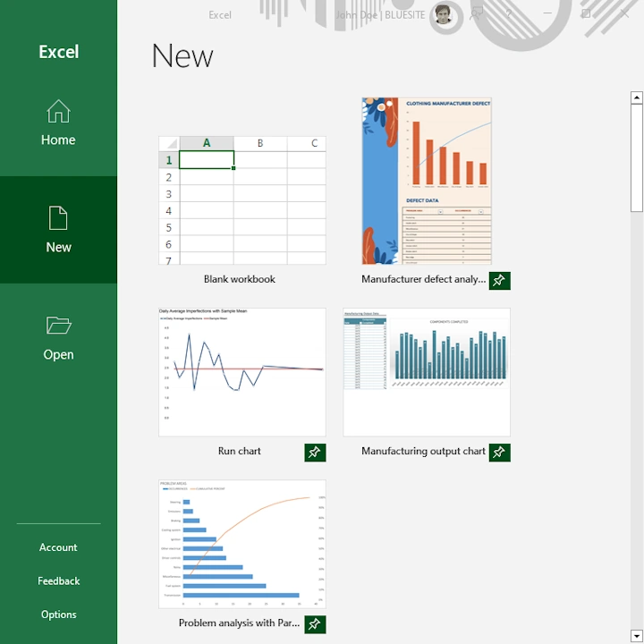Screen dimensions: 644x644
Task: Create a Blank workbook from thumbnail
Action: [x=242, y=200]
